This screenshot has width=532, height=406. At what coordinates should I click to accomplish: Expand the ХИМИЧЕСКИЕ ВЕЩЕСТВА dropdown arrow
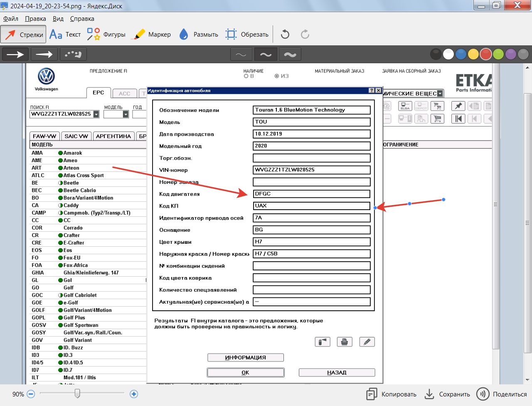point(440,94)
